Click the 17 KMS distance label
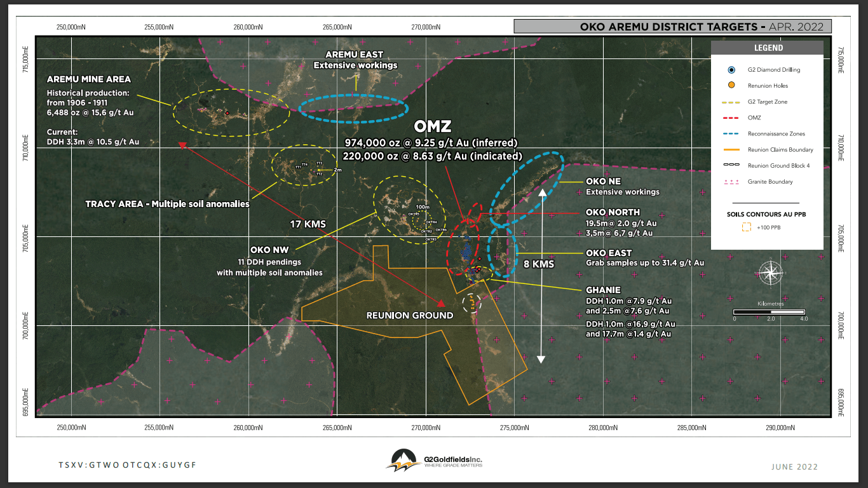Image resolution: width=868 pixels, height=488 pixels. pyautogui.click(x=308, y=224)
